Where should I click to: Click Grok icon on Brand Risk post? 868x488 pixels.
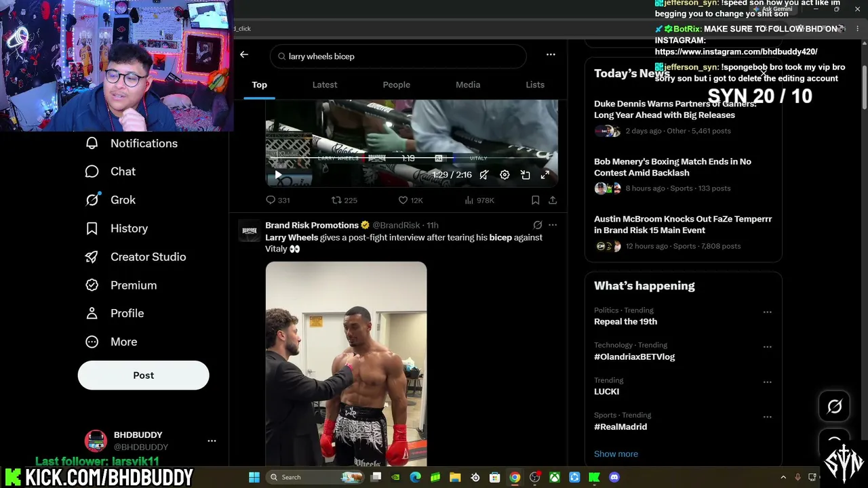click(538, 225)
